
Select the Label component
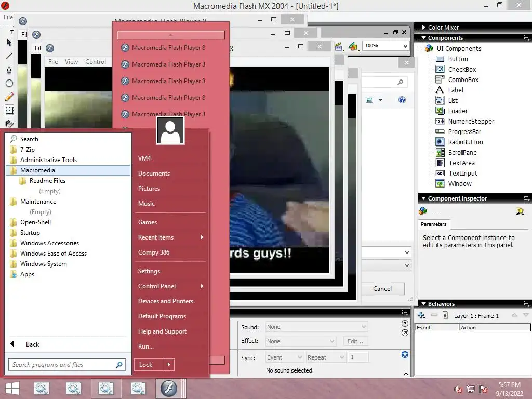(455, 90)
